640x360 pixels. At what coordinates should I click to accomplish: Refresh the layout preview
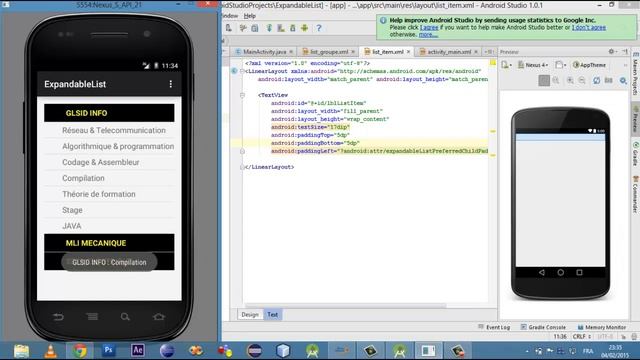(596, 80)
